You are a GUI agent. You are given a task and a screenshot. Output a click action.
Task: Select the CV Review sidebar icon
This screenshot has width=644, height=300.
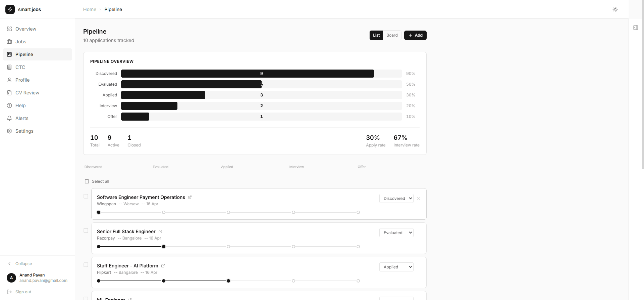(9, 93)
